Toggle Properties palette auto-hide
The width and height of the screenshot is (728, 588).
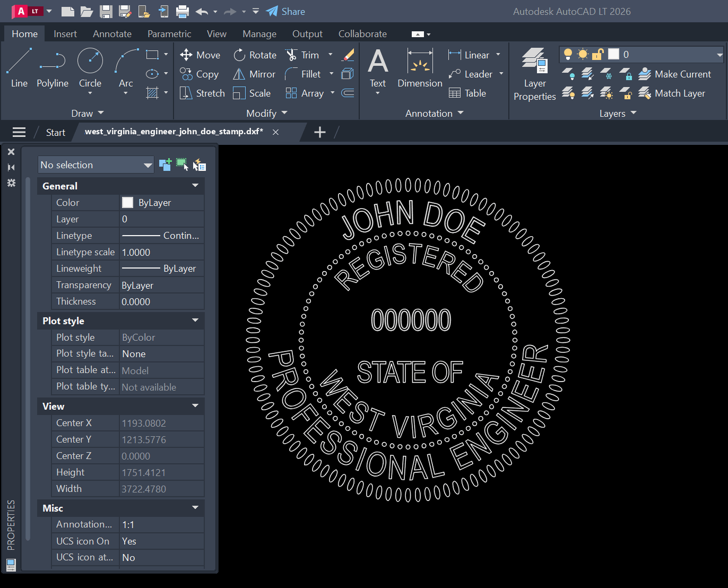click(x=11, y=167)
